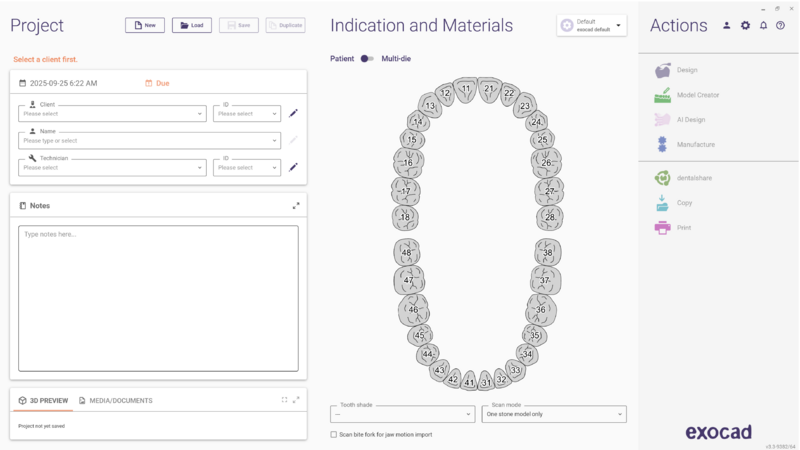Open the Default exocad material preset dropdown
Image resolution: width=800 pixels, height=450 pixels.
pos(592,26)
